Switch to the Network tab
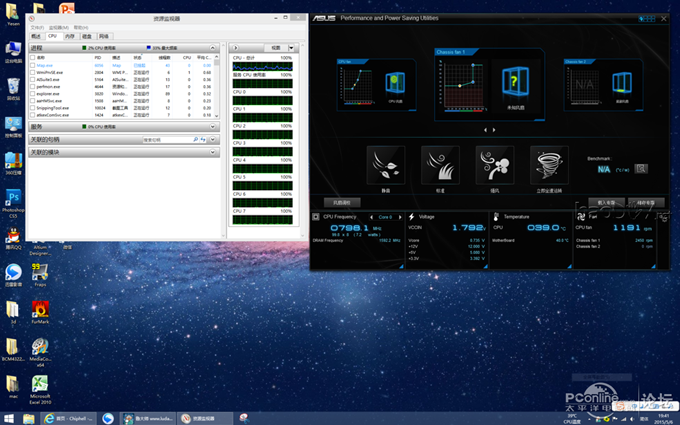Screen dimensions: 680x425 coord(103,36)
